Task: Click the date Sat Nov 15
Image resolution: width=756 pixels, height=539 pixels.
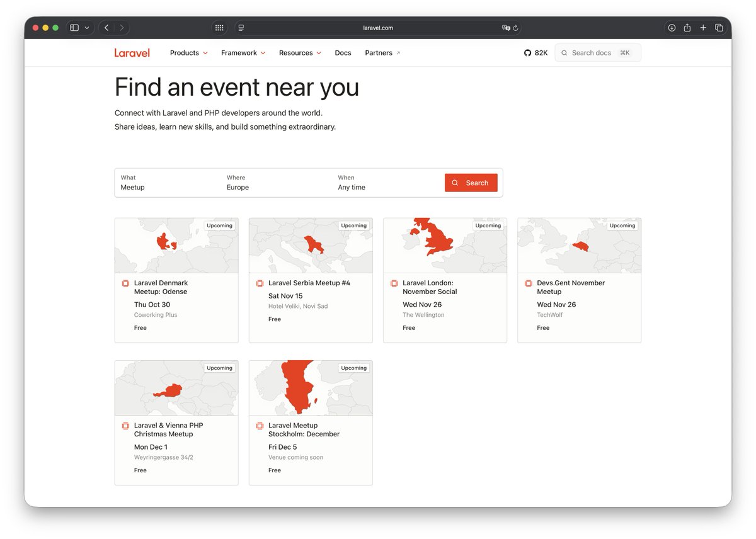Action: 285,296
